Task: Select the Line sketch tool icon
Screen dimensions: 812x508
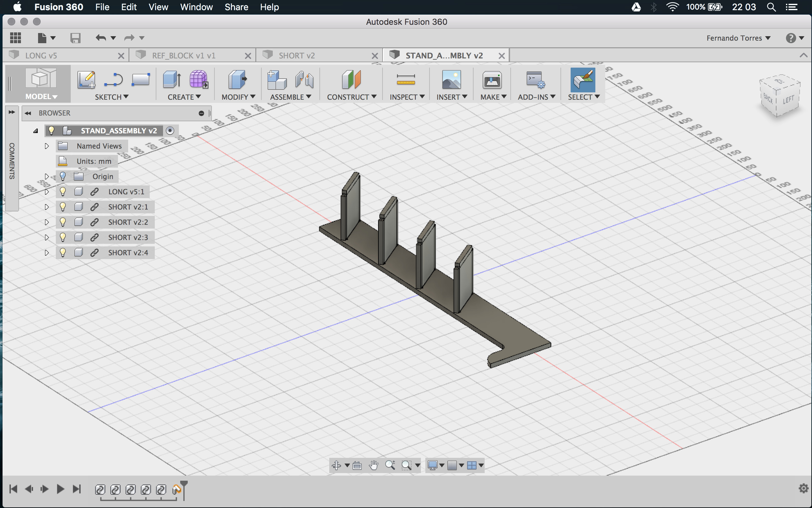Action: [114, 80]
